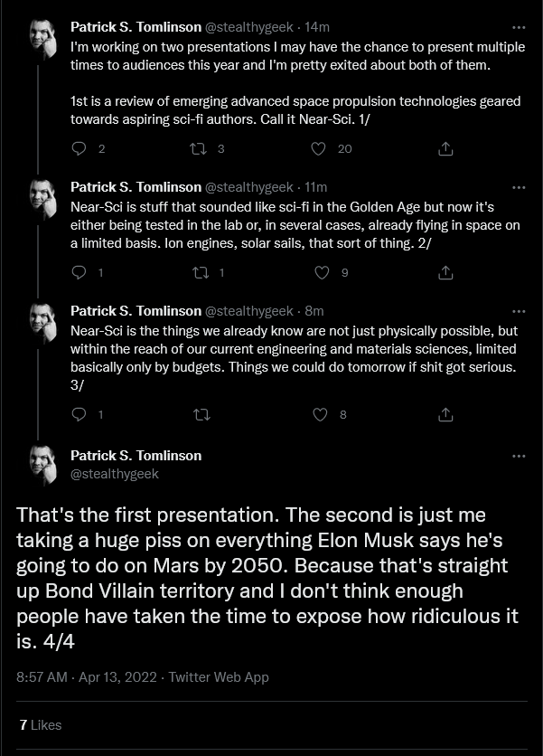Open the 8:57 AM Apr 13, 2022 timestamp
The width and height of the screenshot is (543, 756).
click(87, 677)
